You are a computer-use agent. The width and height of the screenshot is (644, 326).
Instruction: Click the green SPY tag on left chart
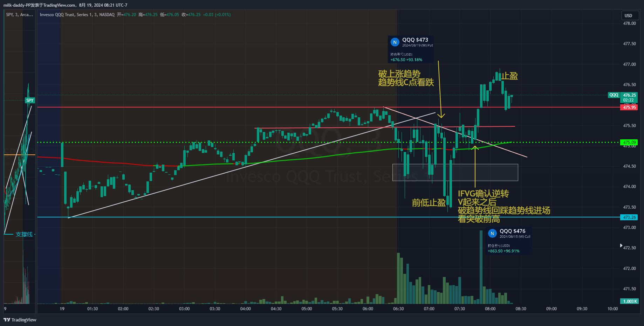point(30,100)
